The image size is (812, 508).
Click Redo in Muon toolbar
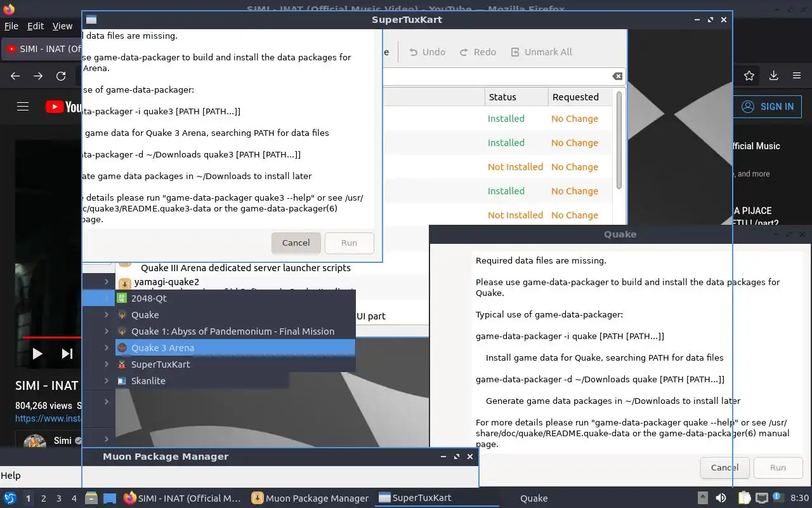pyautogui.click(x=478, y=52)
